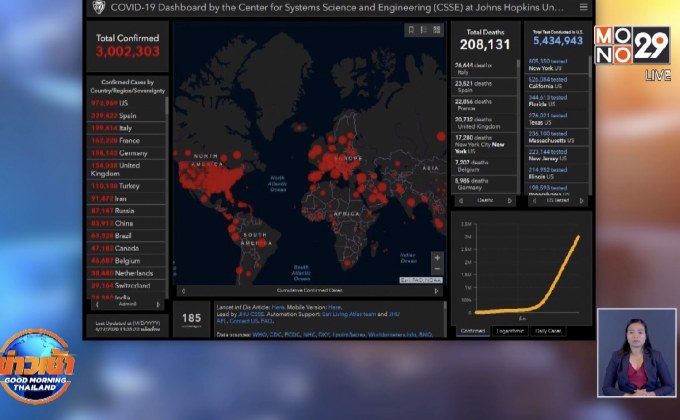Viewport: 680px width, 420px height.
Task: Select Germany in confirmed cases list
Action: coord(126,153)
